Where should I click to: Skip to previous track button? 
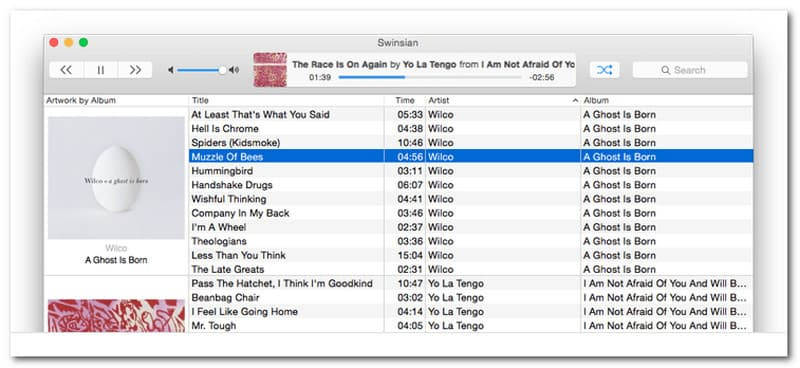[66, 70]
